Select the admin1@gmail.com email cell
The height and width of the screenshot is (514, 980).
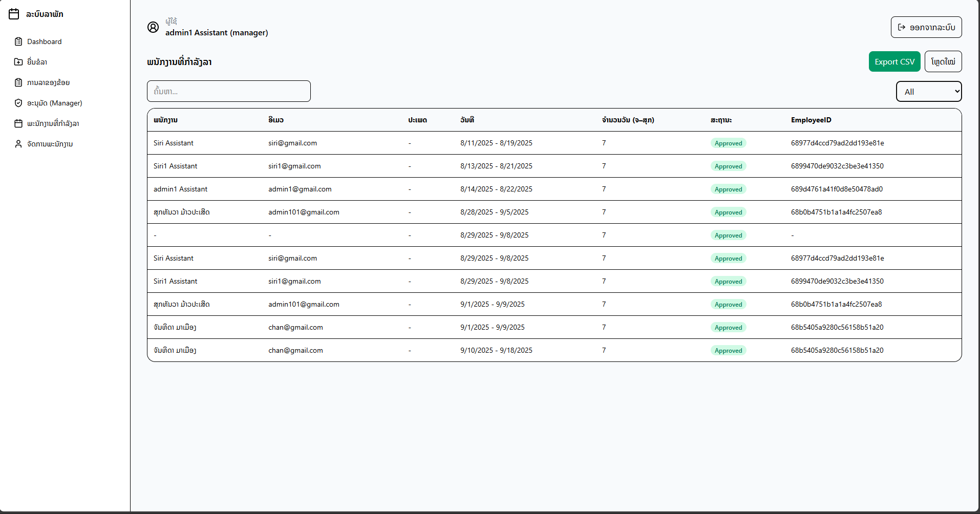point(300,189)
